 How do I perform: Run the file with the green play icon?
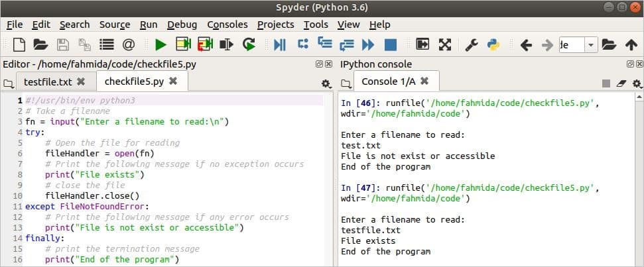point(161,44)
